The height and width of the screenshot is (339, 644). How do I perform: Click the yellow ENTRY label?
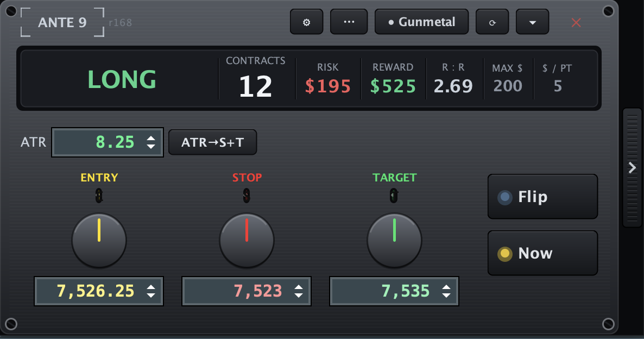99,178
